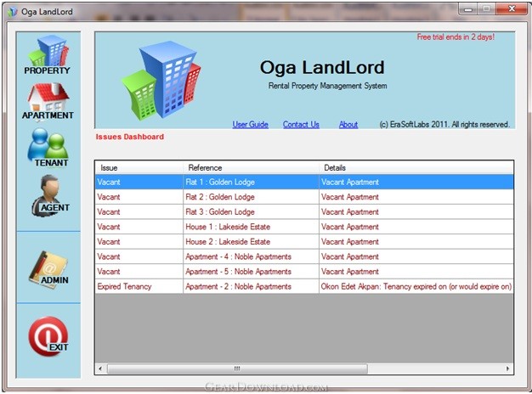Screen dimensions: 532x394
Task: Click 'Vacant Apartment' details for Flat 3 row
Action: click(x=416, y=212)
